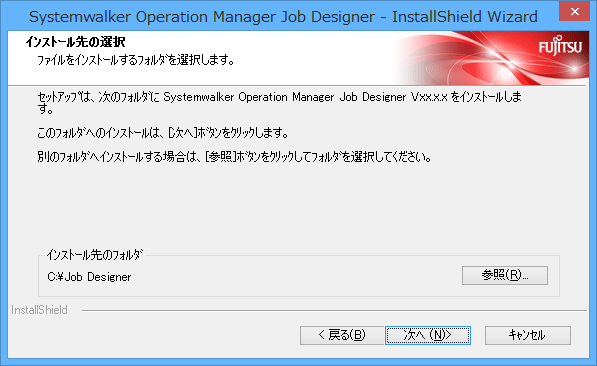Click the インストール先のフォルダ group label
The image size is (597, 366).
click(x=95, y=255)
